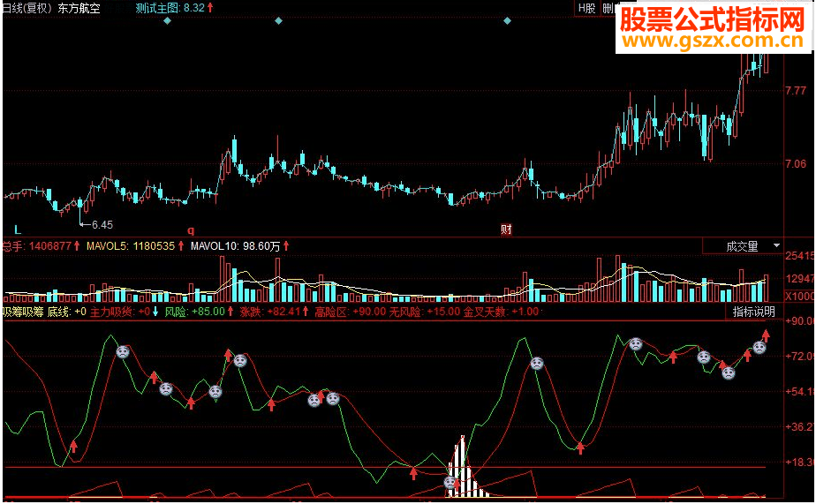Click the rightmost cyan diamond marker
This screenshot has width=816, height=504.
(507, 21)
